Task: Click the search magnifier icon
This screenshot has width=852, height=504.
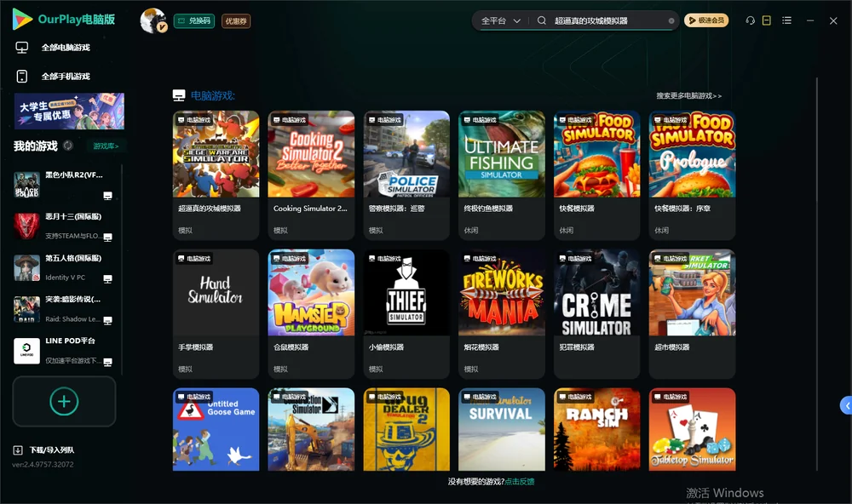Action: (542, 20)
